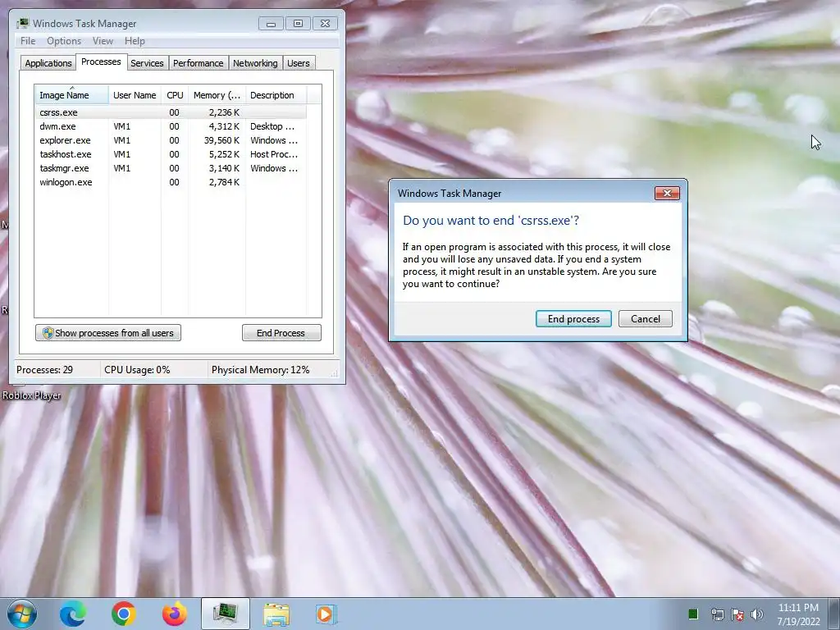Viewport: 840px width, 630px height.
Task: Switch to the Users tab
Action: click(x=299, y=63)
